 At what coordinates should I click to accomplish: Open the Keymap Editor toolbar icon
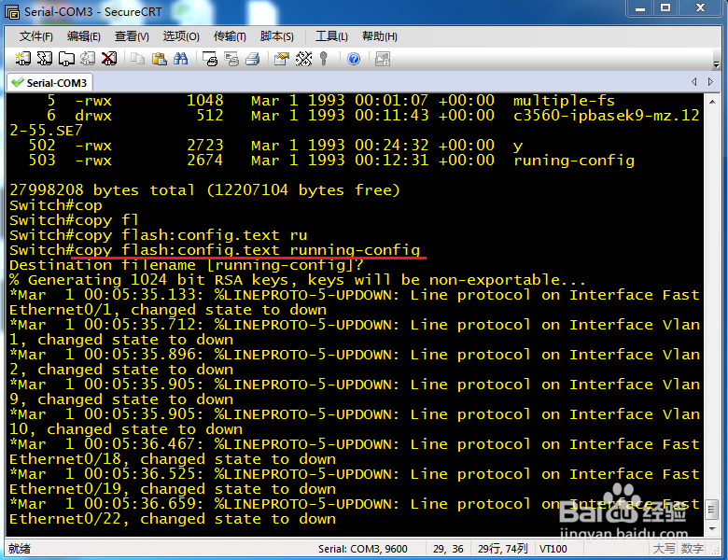coord(303,59)
